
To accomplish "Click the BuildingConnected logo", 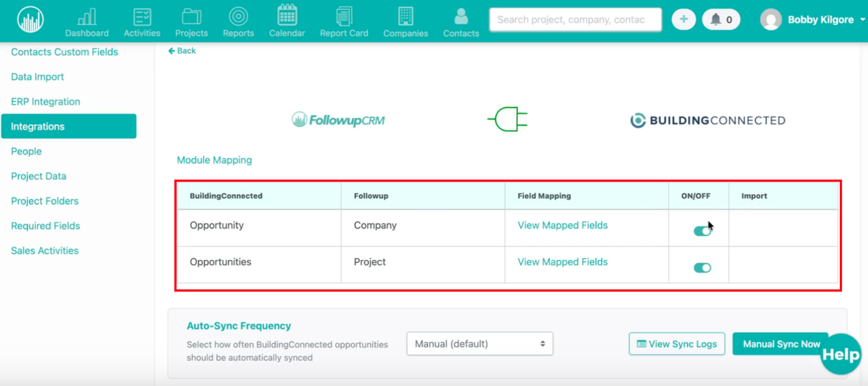I will point(708,120).
